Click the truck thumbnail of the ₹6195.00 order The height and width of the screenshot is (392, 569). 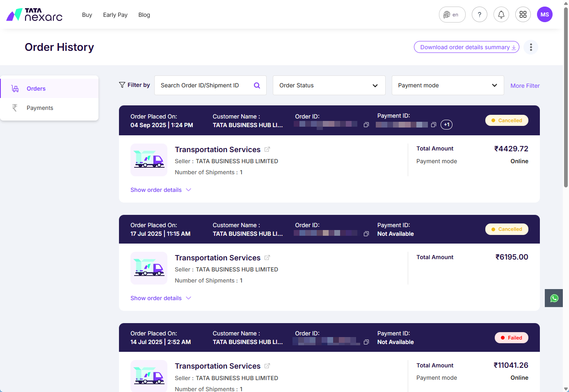(x=149, y=268)
